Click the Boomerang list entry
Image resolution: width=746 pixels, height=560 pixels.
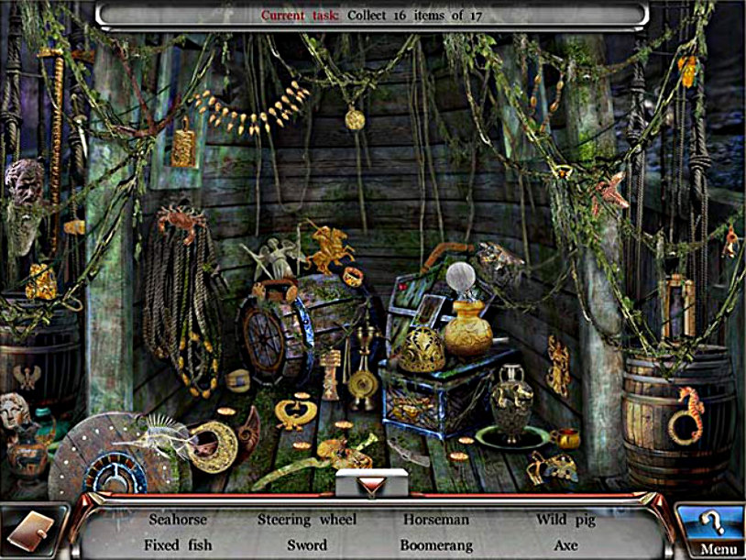coord(436,545)
